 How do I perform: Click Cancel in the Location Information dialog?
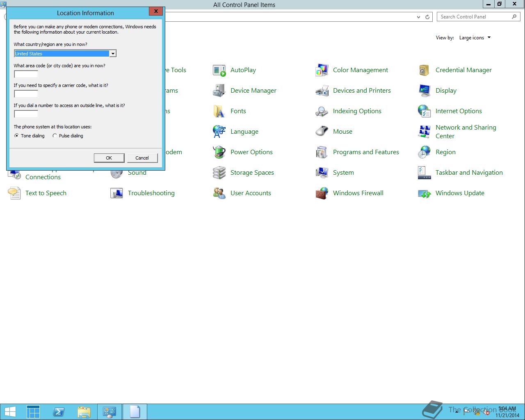(x=142, y=158)
